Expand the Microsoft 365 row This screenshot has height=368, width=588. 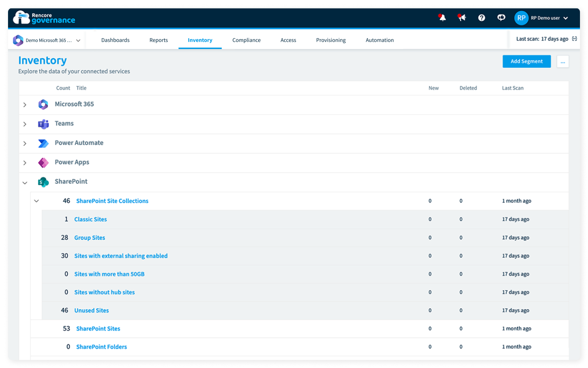click(25, 105)
